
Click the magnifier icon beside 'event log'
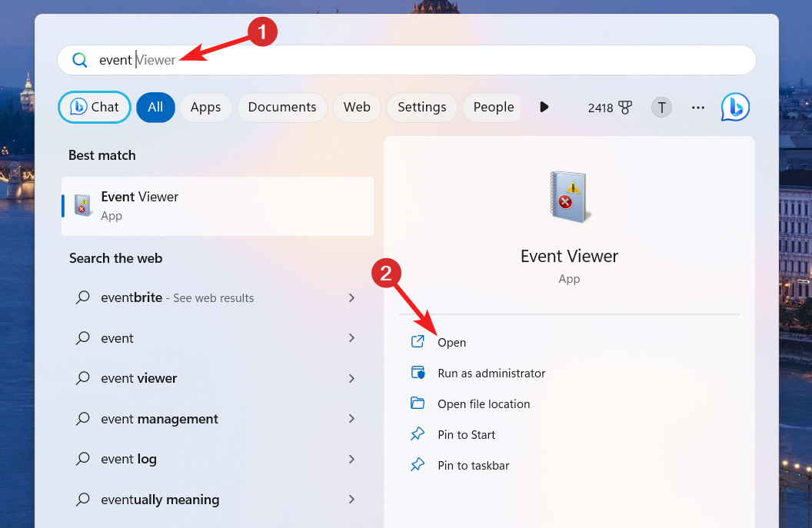(x=83, y=459)
